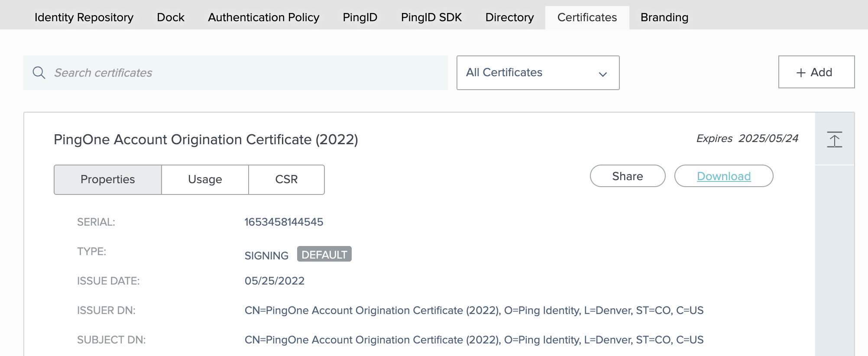Select the Properties tab of the certificate
The height and width of the screenshot is (356, 868).
click(x=108, y=179)
